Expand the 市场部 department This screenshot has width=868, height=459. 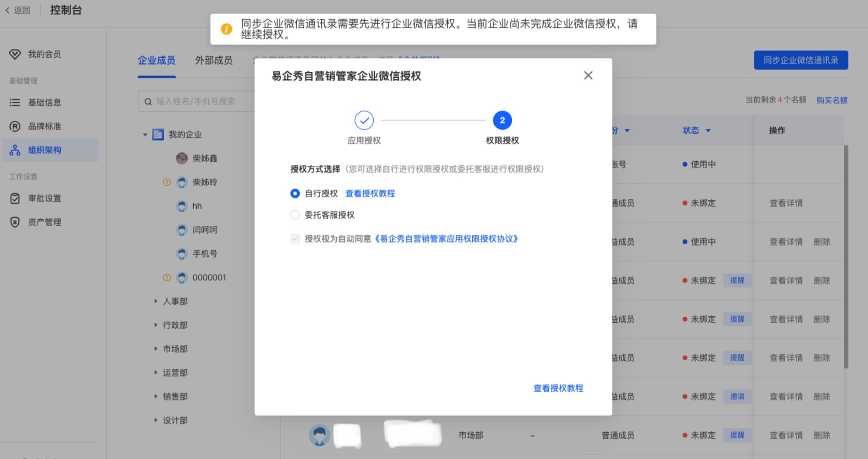point(156,348)
